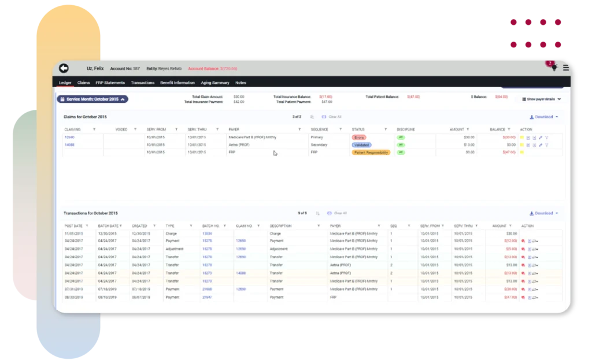Click the filter icon on the PAYER column in Claims
Screen dimensions: 592x364
299,129
